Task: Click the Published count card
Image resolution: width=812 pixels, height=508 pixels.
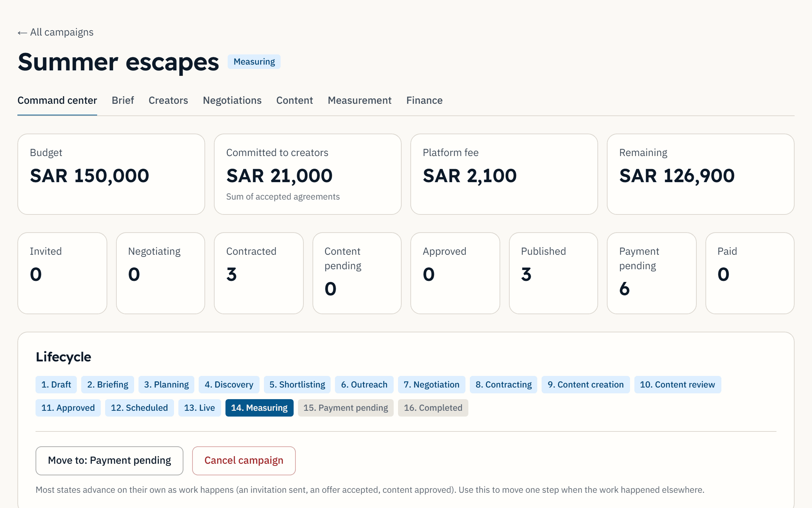Action: pyautogui.click(x=554, y=273)
